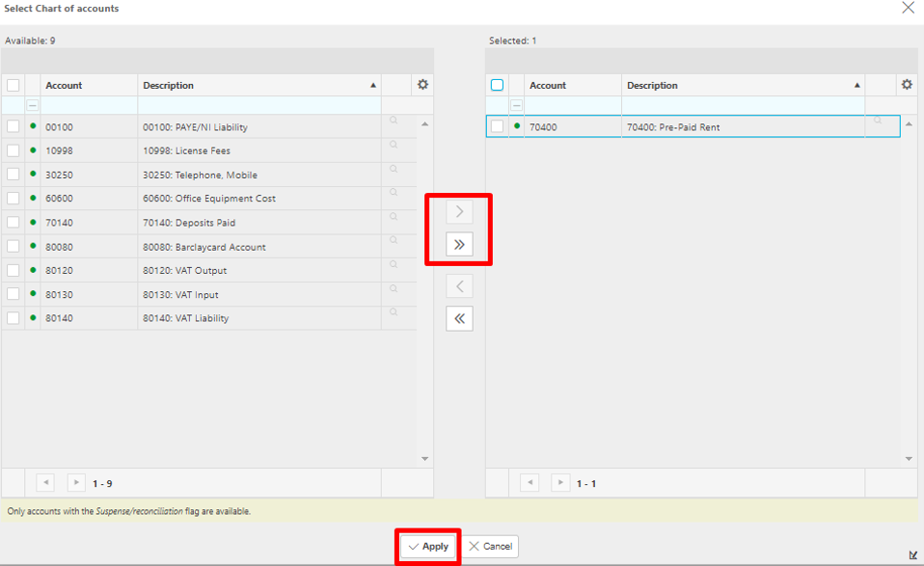
Task: Click magnifier icon in 70140 row
Action: click(394, 216)
